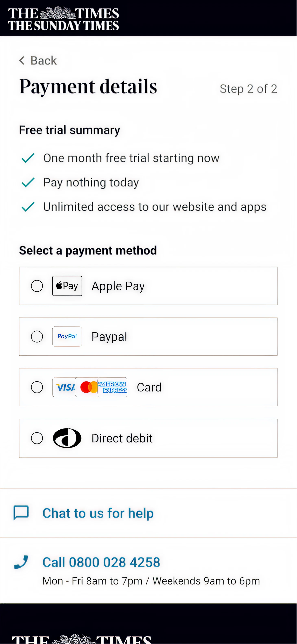Viewport: 297px width, 644px height.
Task: Click the American Express logo
Action: [113, 387]
